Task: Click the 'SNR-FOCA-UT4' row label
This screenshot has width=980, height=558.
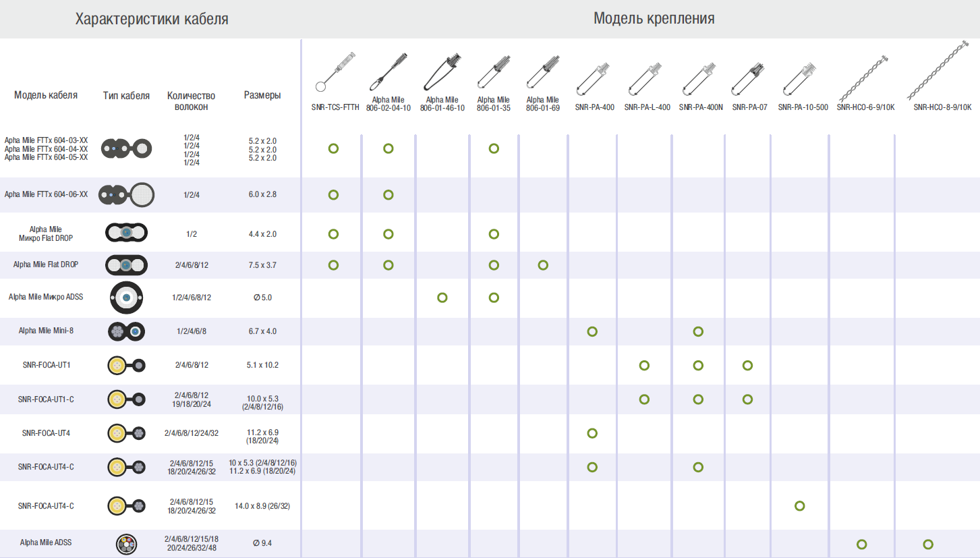Action: click(47, 433)
